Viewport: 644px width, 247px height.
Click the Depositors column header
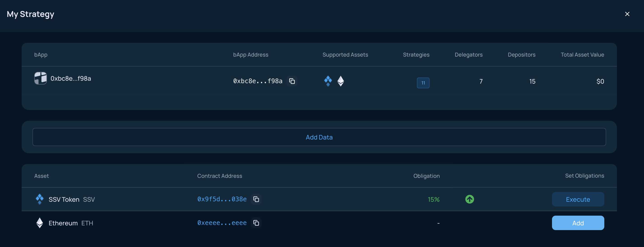(x=522, y=55)
